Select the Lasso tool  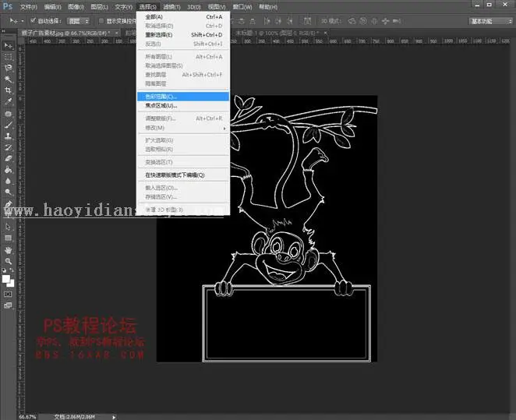(x=9, y=68)
